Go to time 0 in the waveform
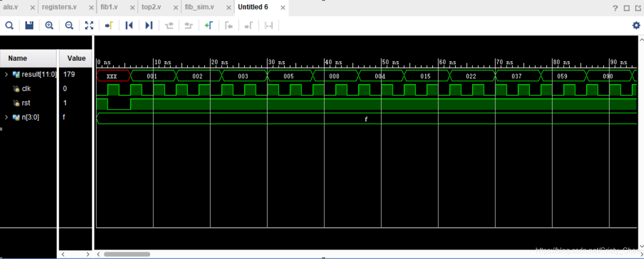This screenshot has width=644, height=259. 129,25
